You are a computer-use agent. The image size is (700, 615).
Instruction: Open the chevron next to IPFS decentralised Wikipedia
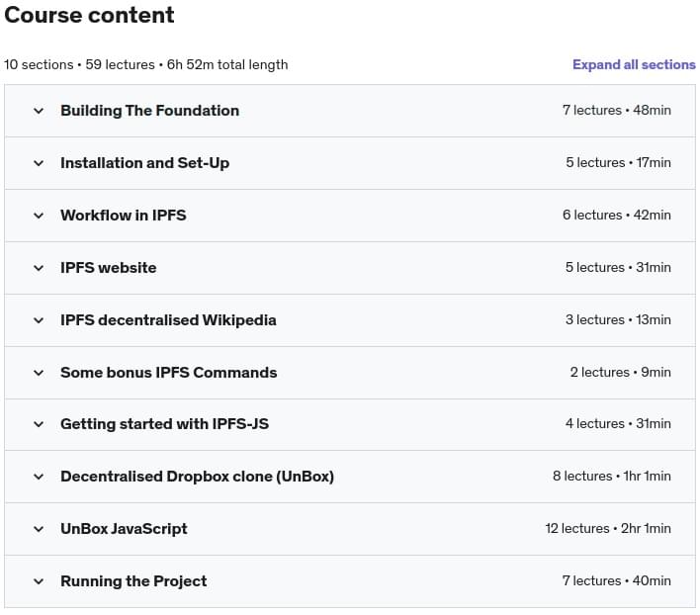pos(39,320)
